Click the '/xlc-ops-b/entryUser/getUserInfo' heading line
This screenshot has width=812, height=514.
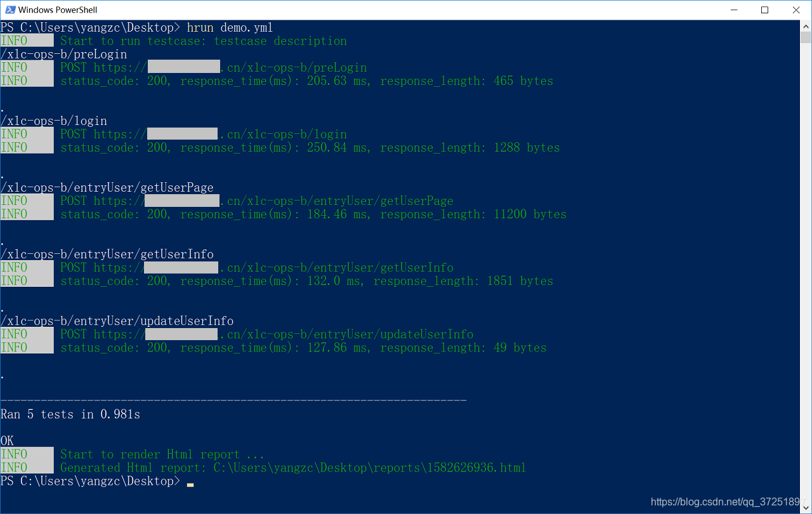pyautogui.click(x=107, y=254)
